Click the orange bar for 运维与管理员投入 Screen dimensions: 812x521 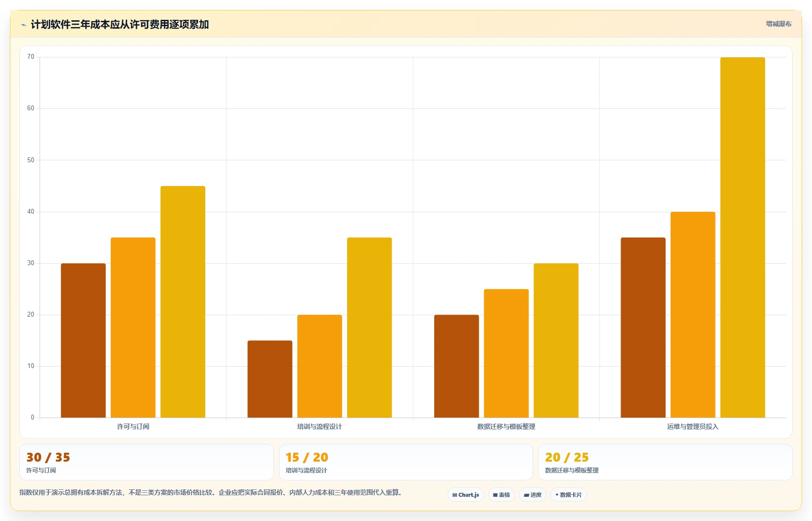point(693,315)
